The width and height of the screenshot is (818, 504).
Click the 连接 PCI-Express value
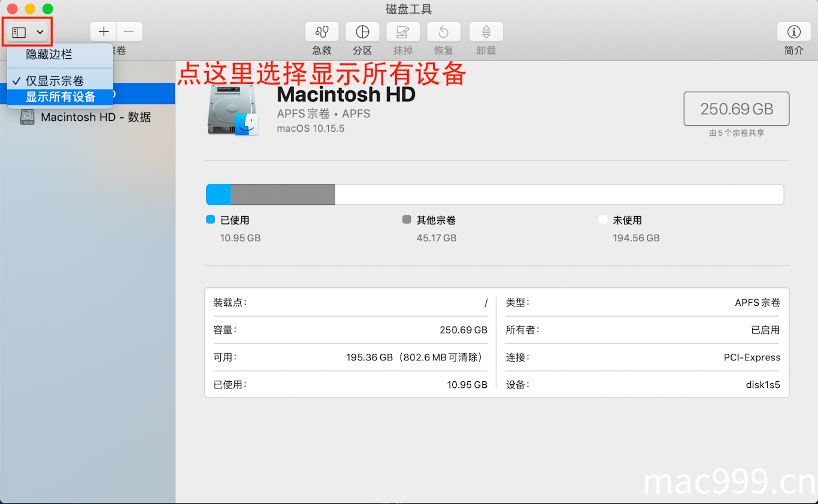point(752,357)
